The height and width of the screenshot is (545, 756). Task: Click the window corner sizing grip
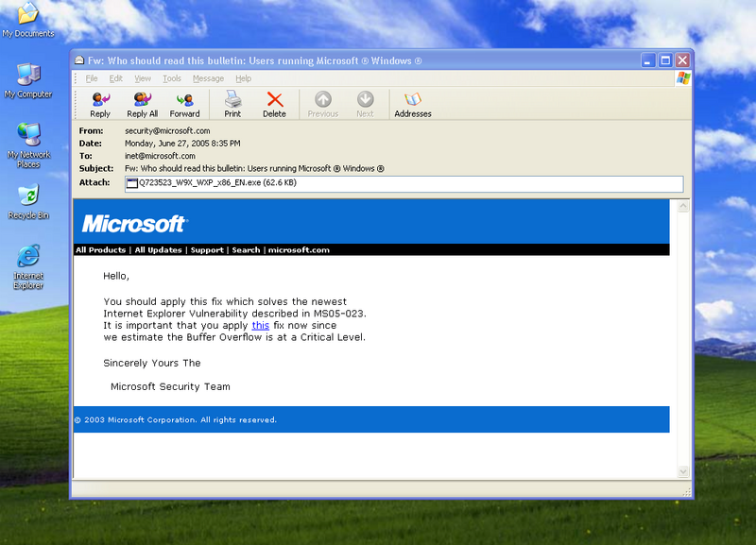687,492
